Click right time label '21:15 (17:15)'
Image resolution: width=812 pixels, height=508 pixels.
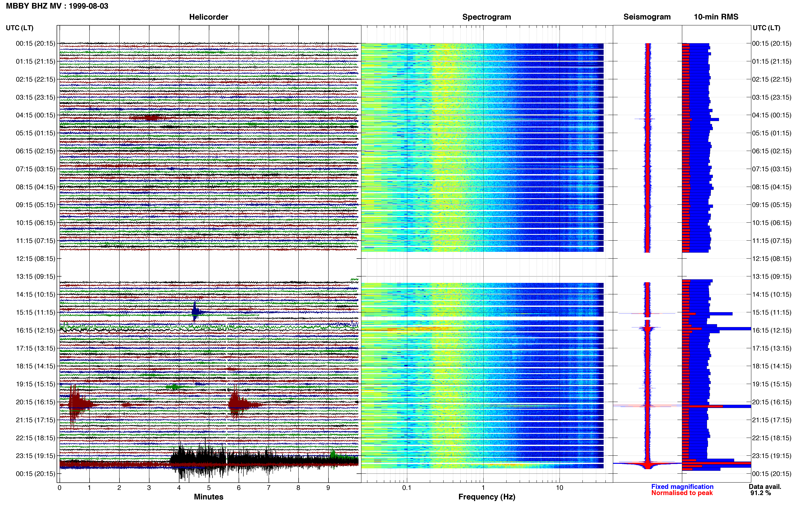772,420
